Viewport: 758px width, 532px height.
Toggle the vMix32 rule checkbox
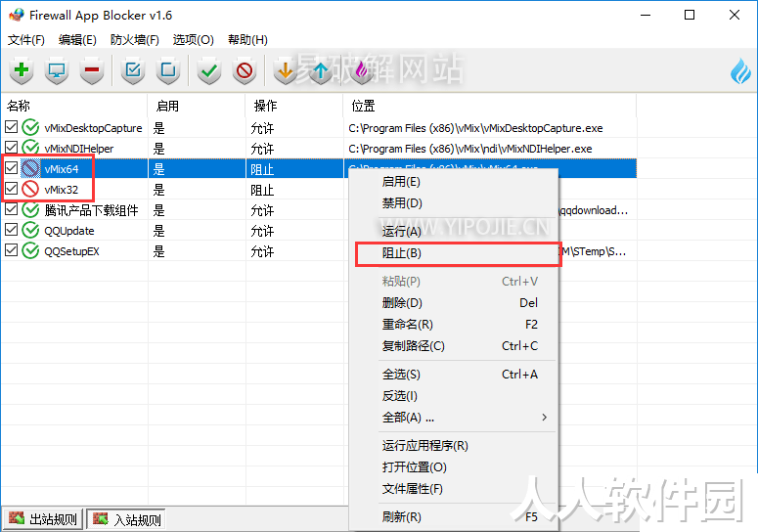pos(11,189)
